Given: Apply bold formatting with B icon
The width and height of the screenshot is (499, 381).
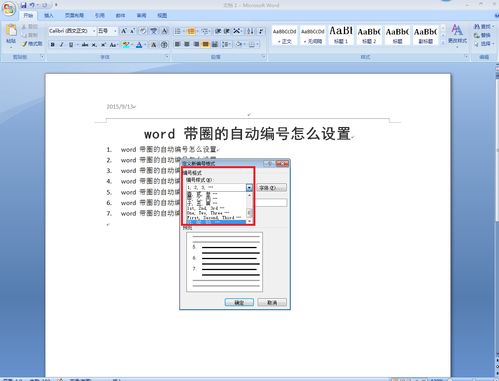Looking at the screenshot, I should coord(52,44).
